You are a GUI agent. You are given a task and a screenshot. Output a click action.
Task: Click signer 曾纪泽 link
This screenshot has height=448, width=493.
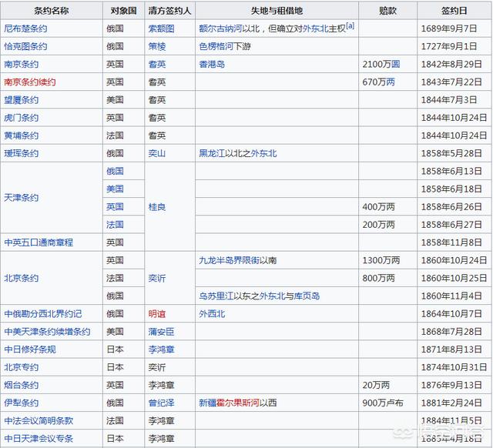(161, 403)
